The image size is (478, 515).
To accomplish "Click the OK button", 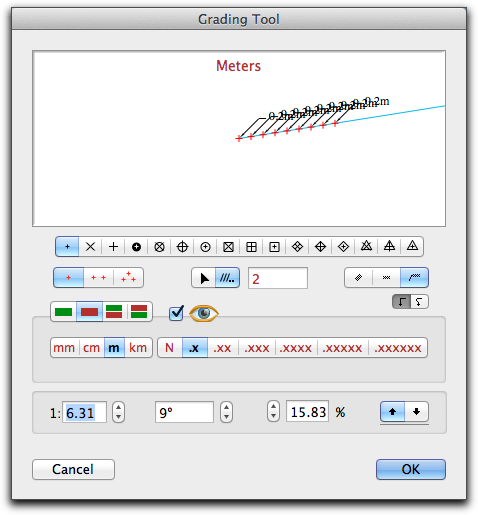I will click(411, 469).
